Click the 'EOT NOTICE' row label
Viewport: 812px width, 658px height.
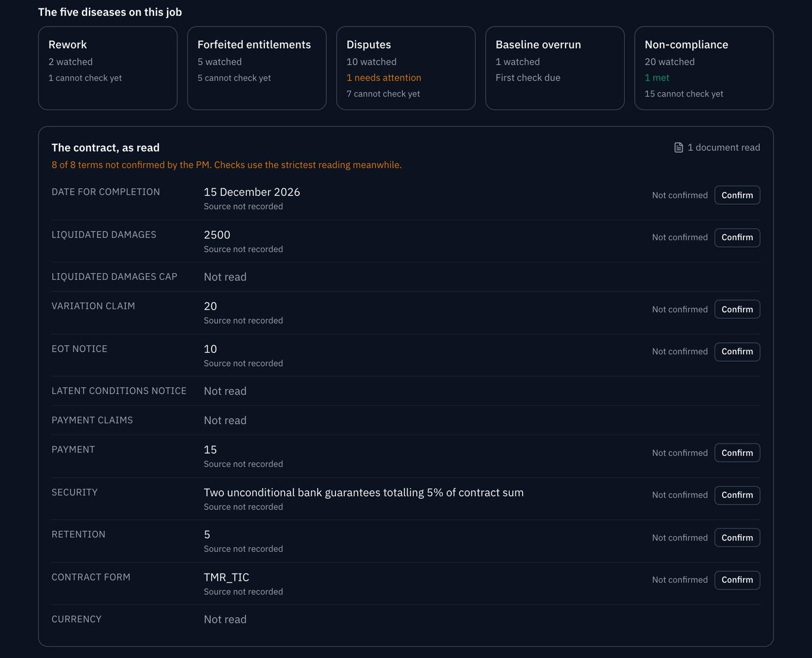coord(79,349)
